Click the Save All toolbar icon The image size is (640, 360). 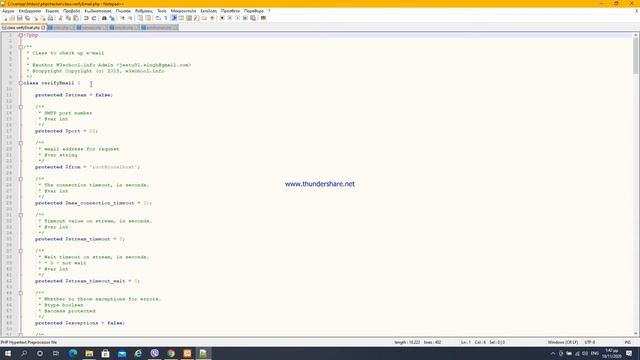click(27, 18)
